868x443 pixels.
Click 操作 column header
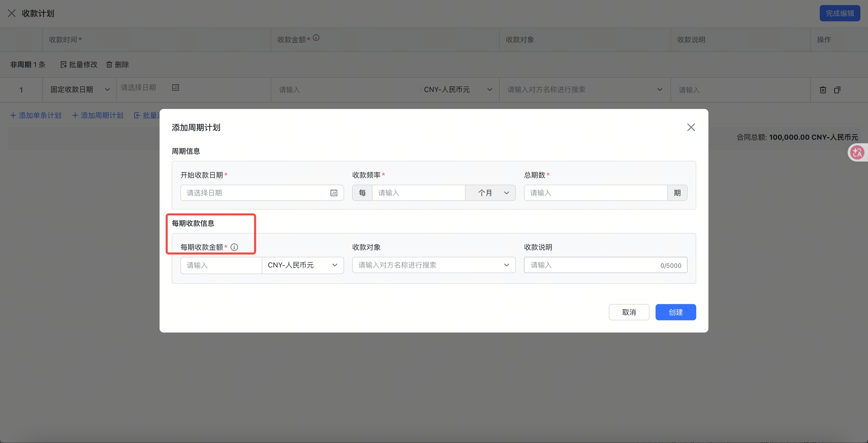(x=824, y=40)
